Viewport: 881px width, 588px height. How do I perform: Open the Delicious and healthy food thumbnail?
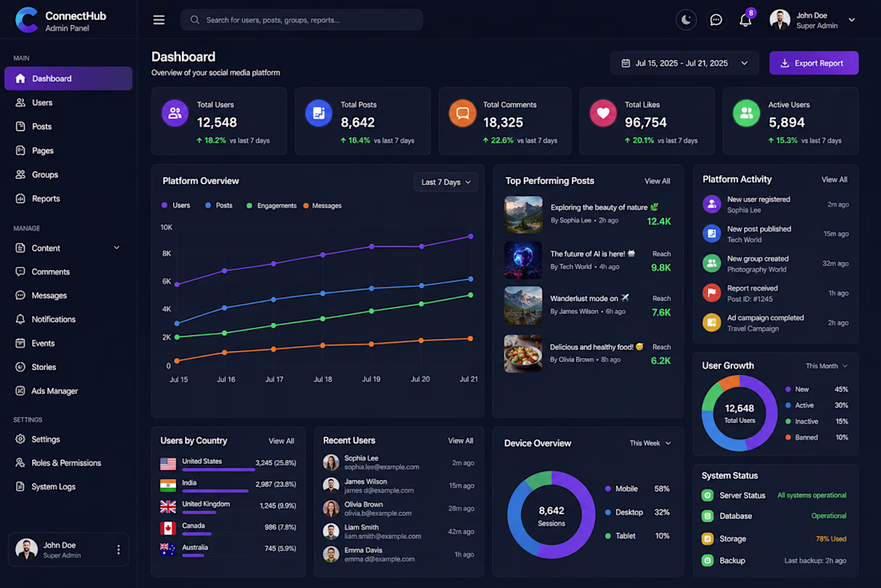coord(523,353)
